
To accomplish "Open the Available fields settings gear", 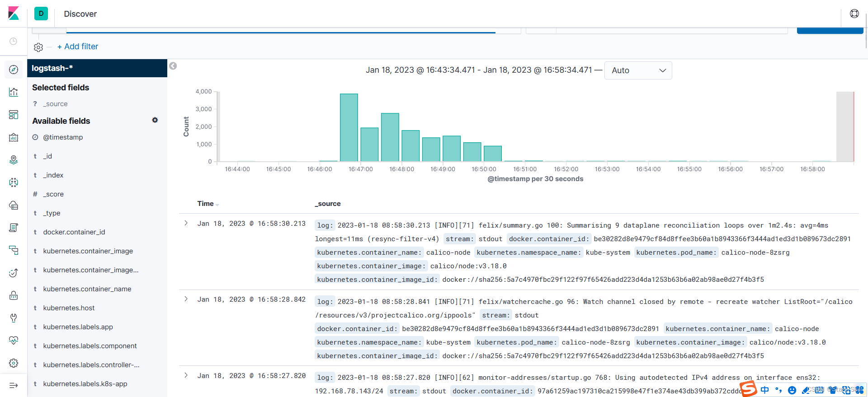I will tap(155, 120).
